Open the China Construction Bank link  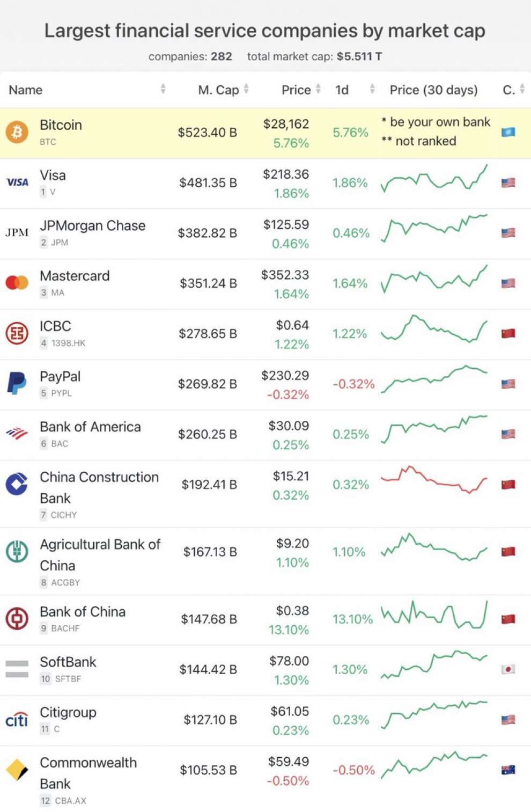coord(99,478)
